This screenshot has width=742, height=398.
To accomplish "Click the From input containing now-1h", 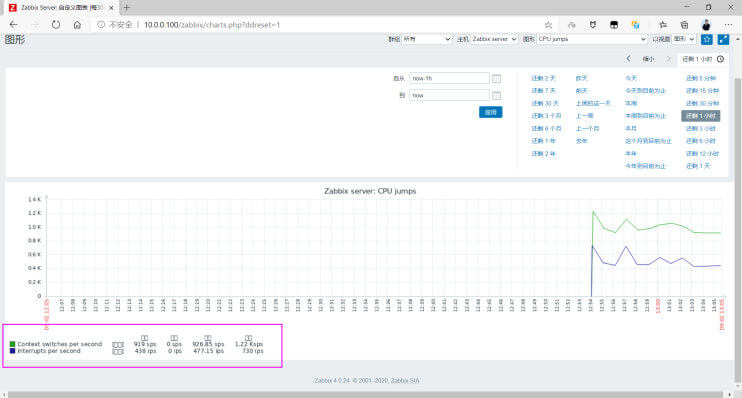I will tap(449, 78).
